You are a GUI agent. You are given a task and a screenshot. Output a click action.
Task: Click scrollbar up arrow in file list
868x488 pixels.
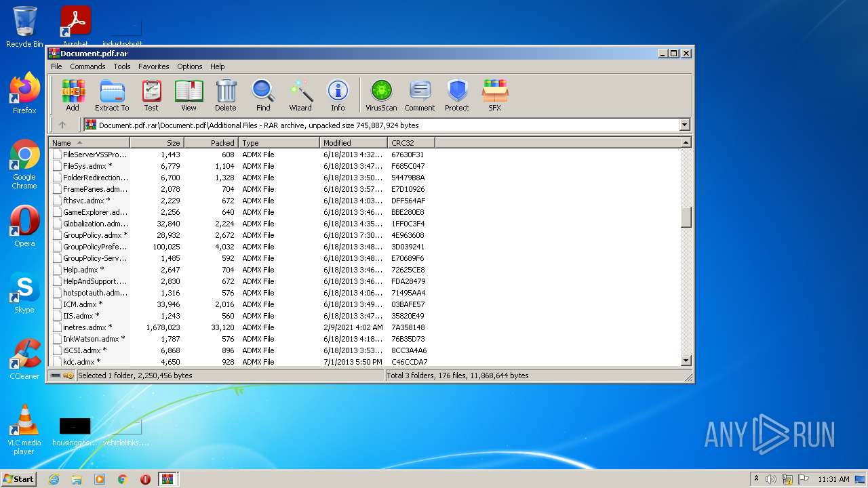pos(686,142)
